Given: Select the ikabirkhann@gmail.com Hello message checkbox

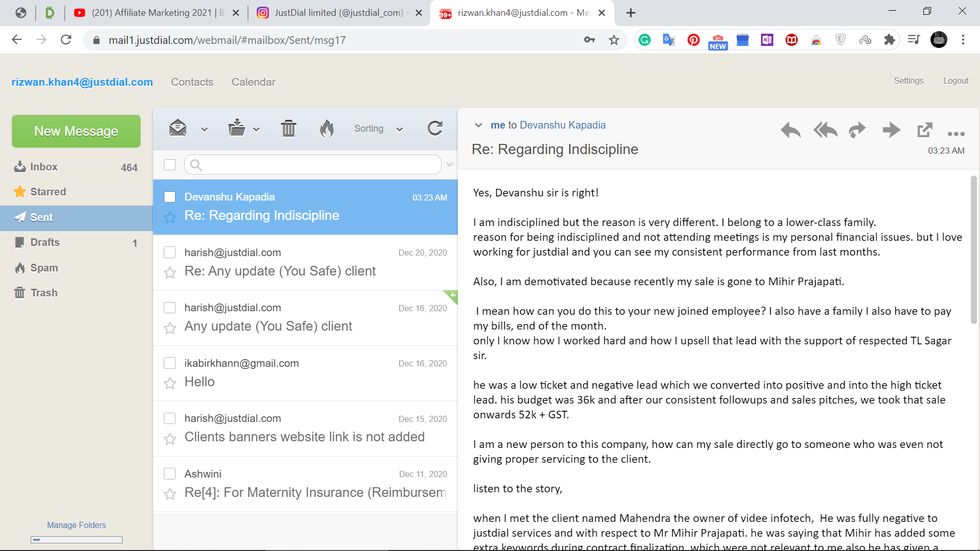Looking at the screenshot, I should [170, 363].
